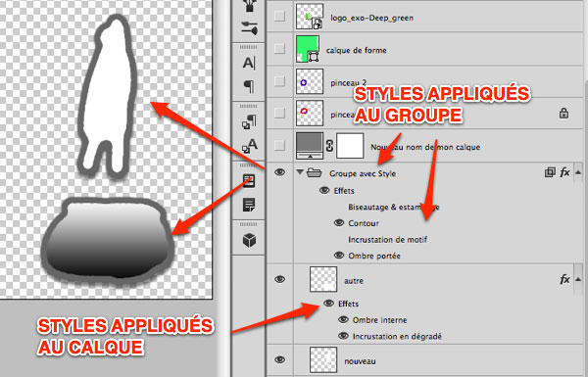The height and width of the screenshot is (377, 588).
Task: Select the Groupe avec Style group name
Action: (363, 173)
